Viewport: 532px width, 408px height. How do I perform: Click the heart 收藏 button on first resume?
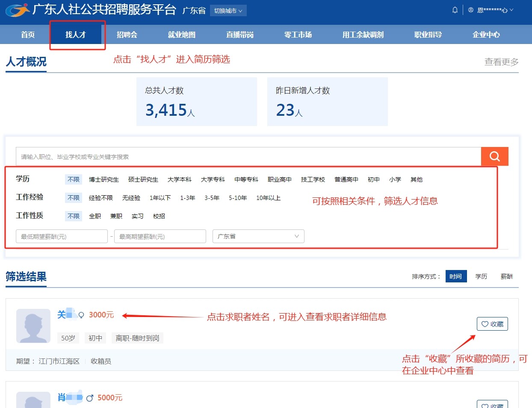(492, 324)
